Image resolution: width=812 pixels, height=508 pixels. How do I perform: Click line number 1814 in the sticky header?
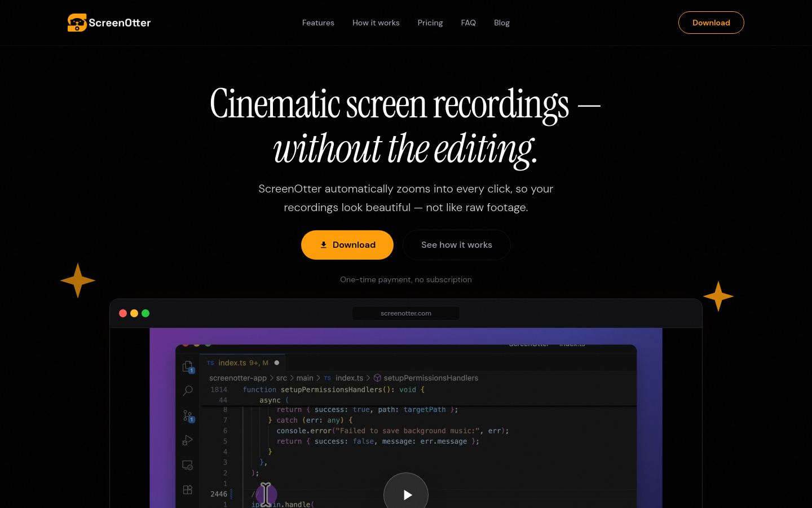[x=219, y=389]
